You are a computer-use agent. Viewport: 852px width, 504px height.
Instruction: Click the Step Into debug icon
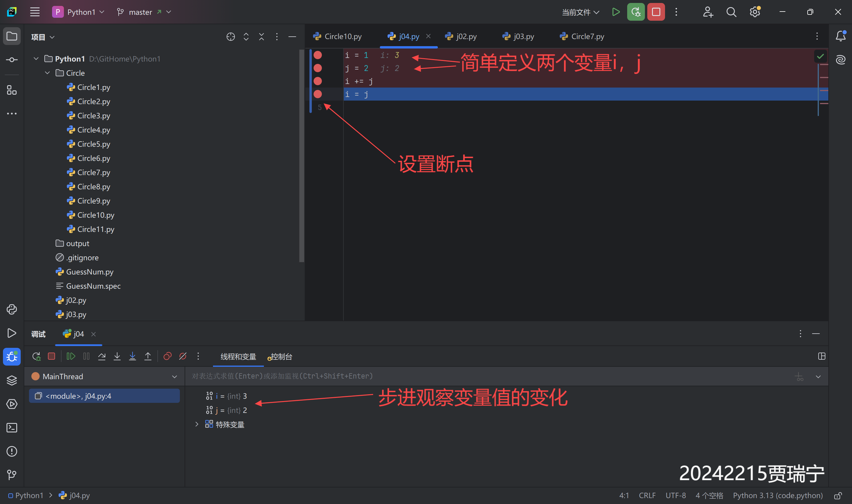pyautogui.click(x=117, y=356)
